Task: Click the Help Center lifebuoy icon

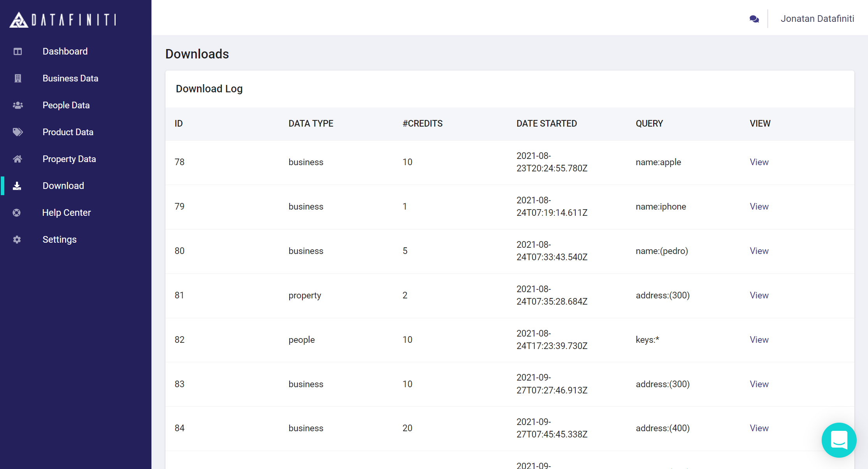Action: pos(17,213)
